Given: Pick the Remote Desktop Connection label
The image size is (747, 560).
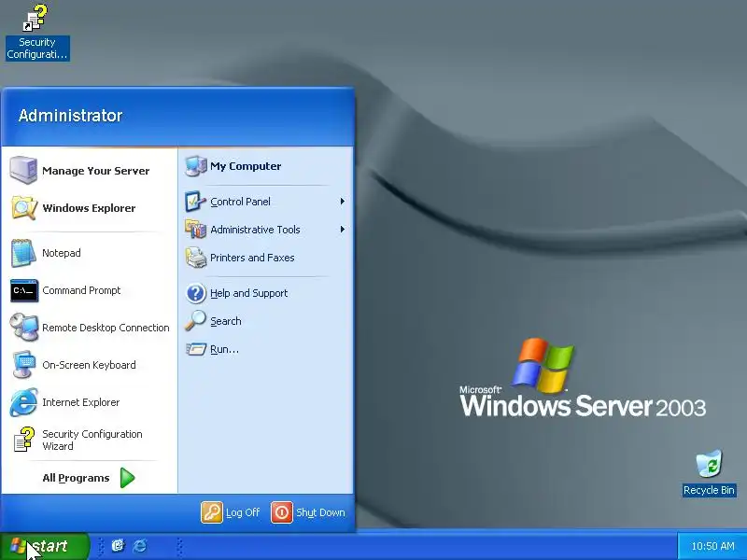Looking at the screenshot, I should [x=106, y=328].
